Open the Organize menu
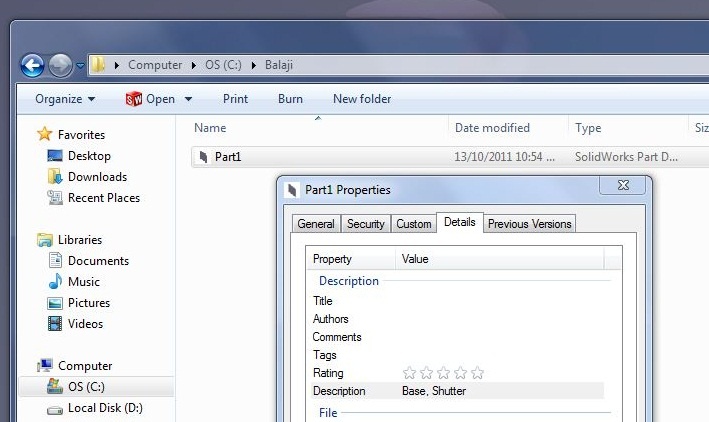Viewport: 709px width, 422px height. [65, 99]
